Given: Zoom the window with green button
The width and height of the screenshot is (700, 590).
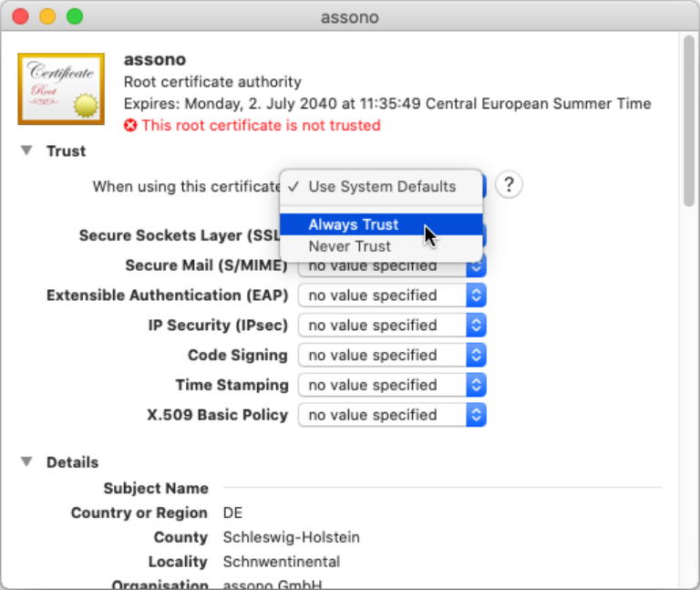Looking at the screenshot, I should 75,16.
